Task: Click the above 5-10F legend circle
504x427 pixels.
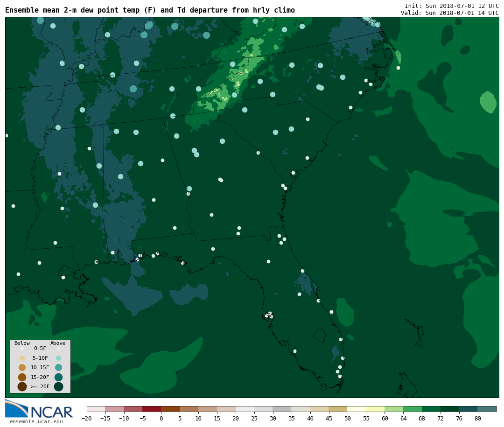Action: click(x=58, y=358)
